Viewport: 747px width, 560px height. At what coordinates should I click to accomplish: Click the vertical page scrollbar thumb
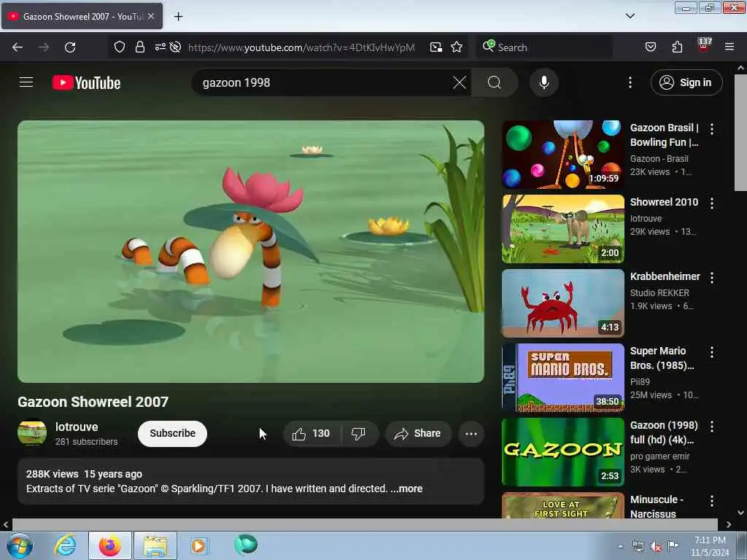point(741,133)
